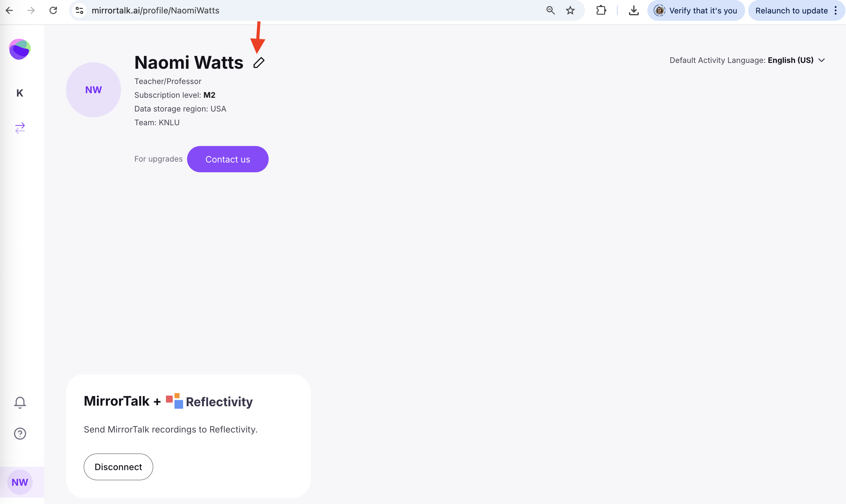Image resolution: width=846 pixels, height=504 pixels.
Task: Click the Verify that it's you button
Action: point(696,10)
